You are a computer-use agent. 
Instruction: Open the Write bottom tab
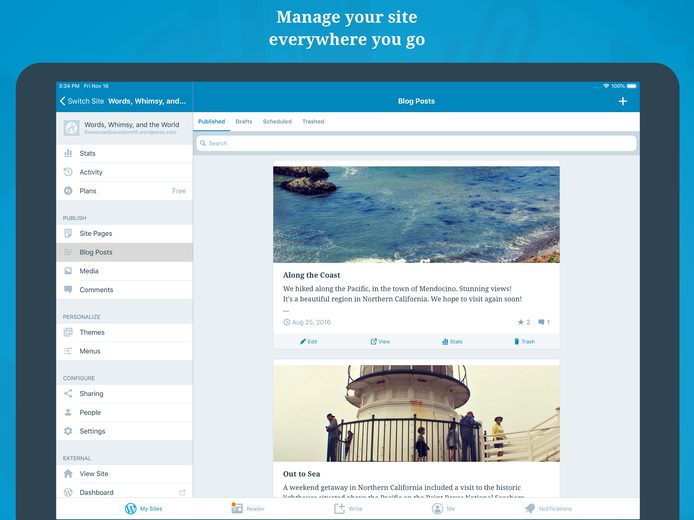(x=348, y=508)
